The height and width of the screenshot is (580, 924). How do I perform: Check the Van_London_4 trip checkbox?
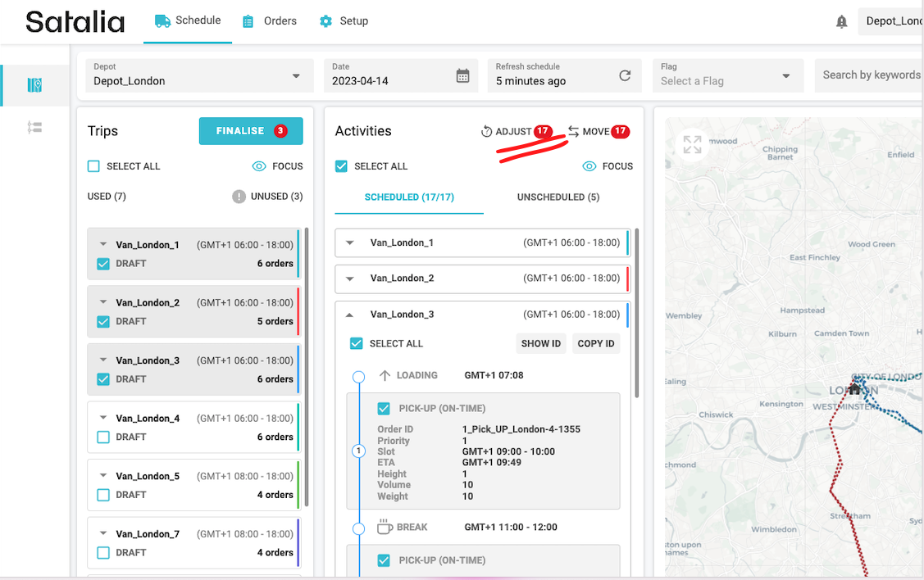(103, 437)
